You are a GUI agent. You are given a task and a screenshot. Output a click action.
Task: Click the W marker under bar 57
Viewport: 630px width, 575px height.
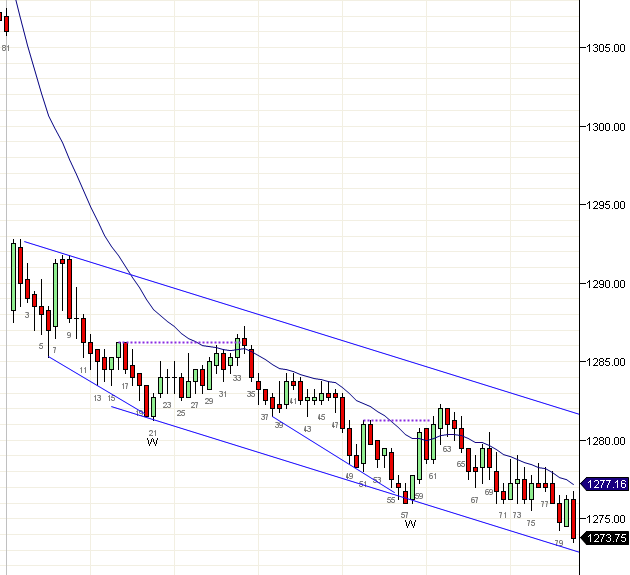pyautogui.click(x=410, y=524)
